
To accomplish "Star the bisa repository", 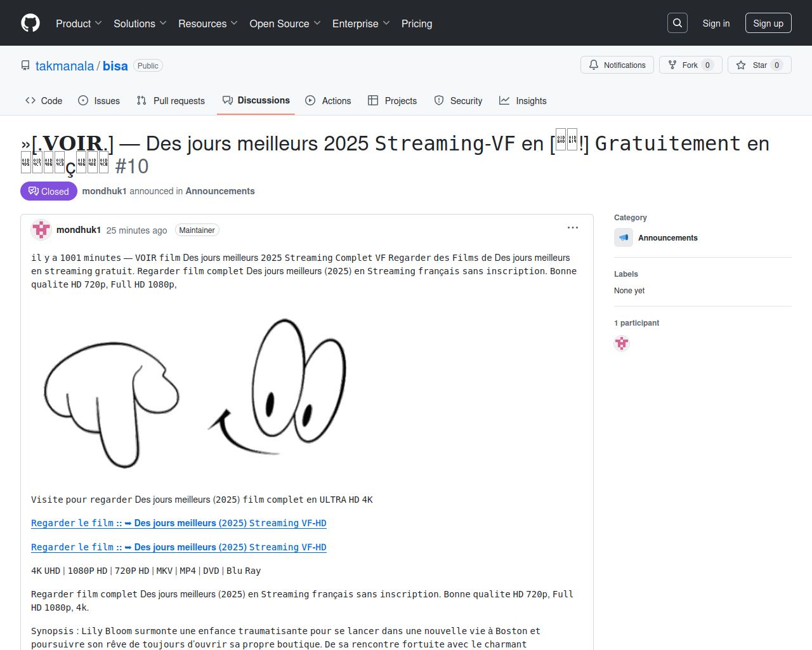I will [759, 65].
